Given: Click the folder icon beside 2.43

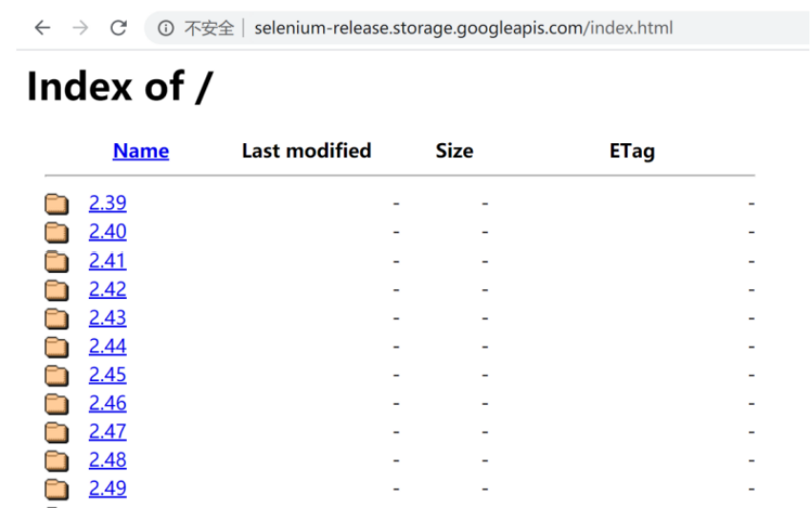Looking at the screenshot, I should [x=57, y=318].
